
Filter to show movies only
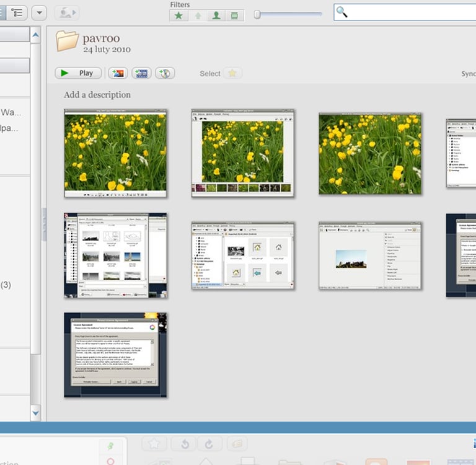(x=234, y=15)
